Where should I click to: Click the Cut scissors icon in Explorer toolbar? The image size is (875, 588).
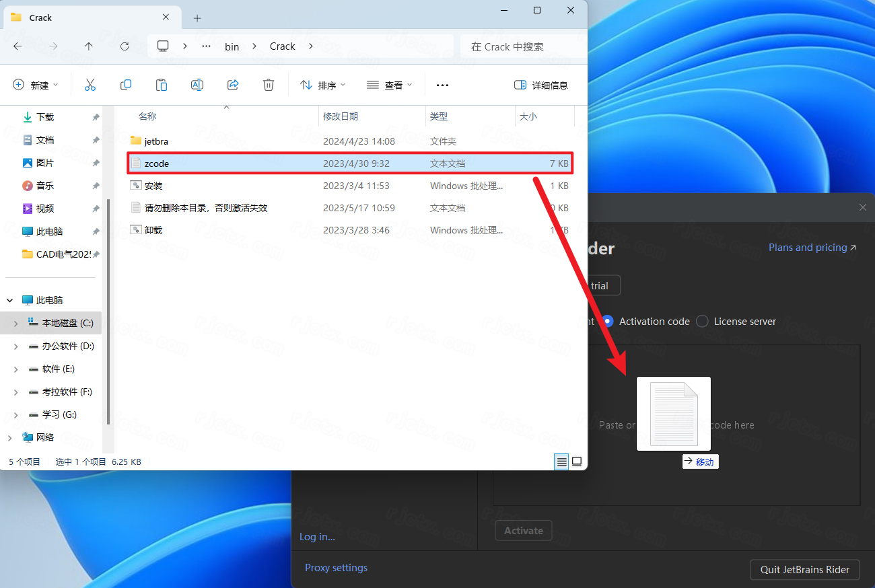(90, 85)
